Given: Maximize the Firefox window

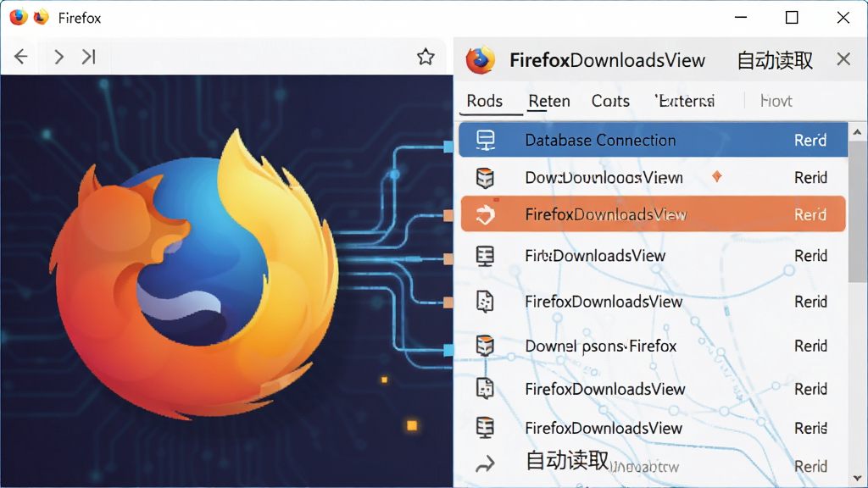Looking at the screenshot, I should tap(792, 18).
